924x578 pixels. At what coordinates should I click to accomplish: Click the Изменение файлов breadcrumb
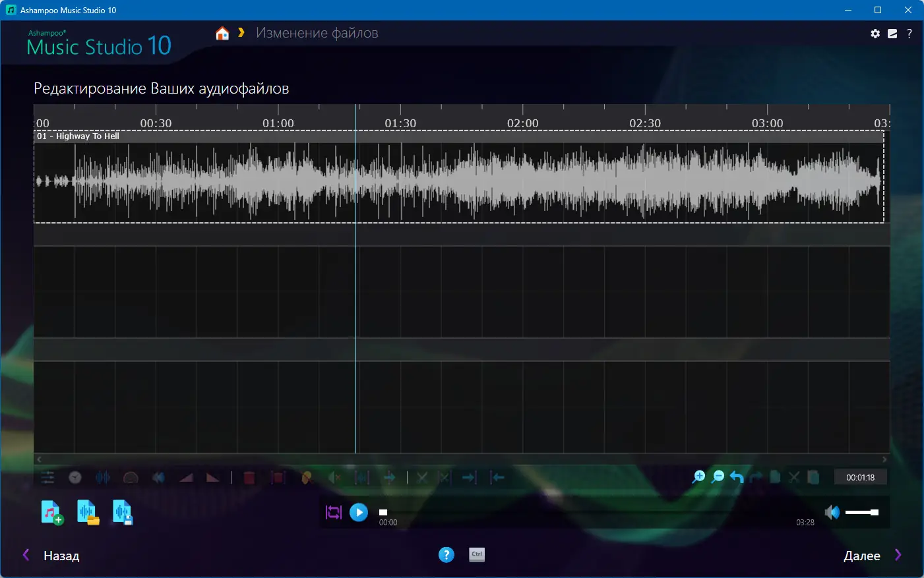pos(317,33)
